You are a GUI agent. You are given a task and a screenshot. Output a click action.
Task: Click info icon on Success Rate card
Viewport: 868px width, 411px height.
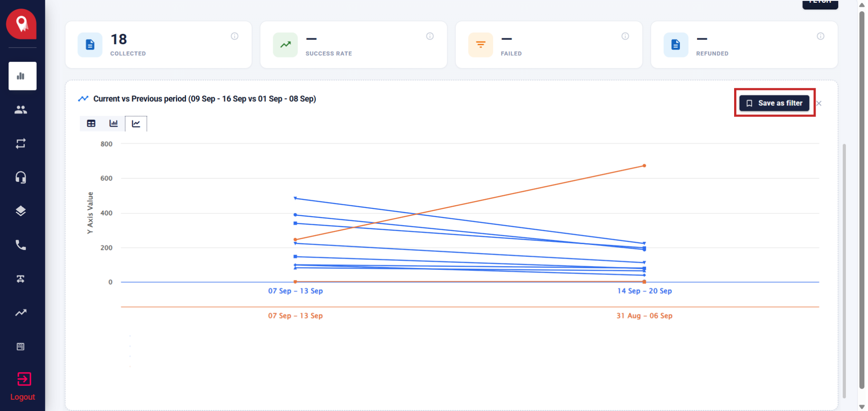pyautogui.click(x=430, y=36)
